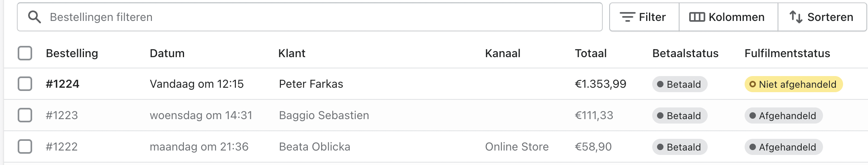Click the Niet afgehandeld status badge
The image size is (868, 165).
tap(793, 84)
